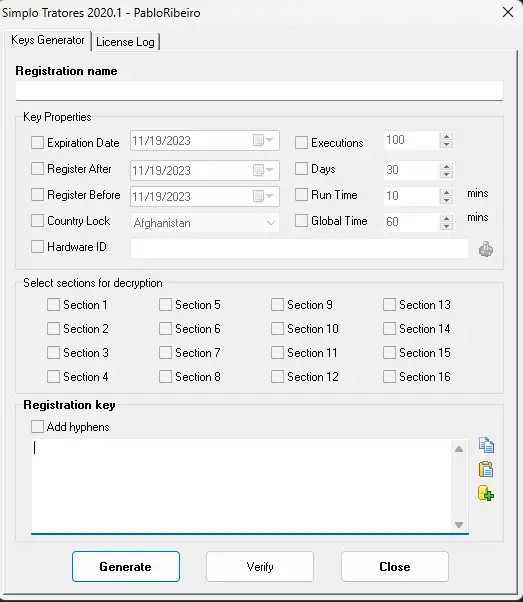Click the paste clipboard icon beside the key box
523x602 pixels.
click(x=486, y=469)
